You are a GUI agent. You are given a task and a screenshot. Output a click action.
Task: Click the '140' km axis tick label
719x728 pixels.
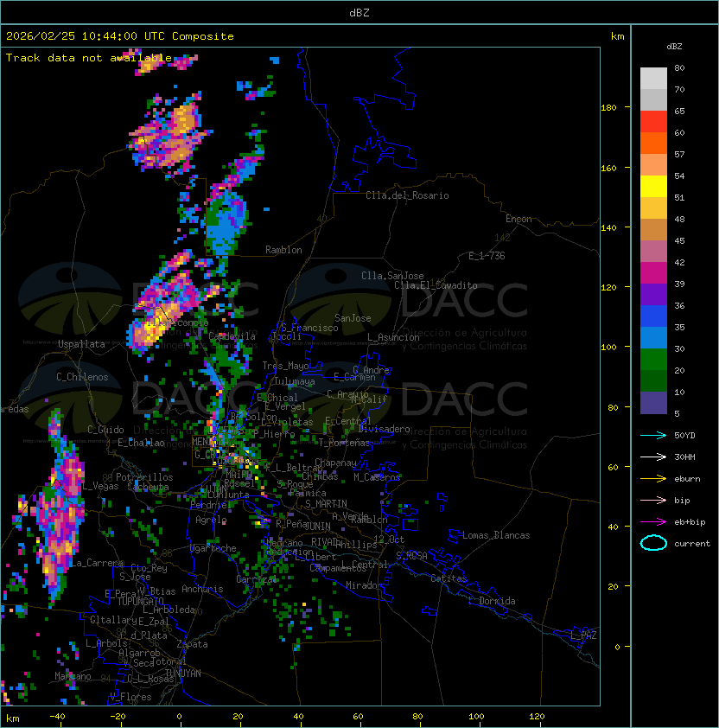(x=608, y=228)
